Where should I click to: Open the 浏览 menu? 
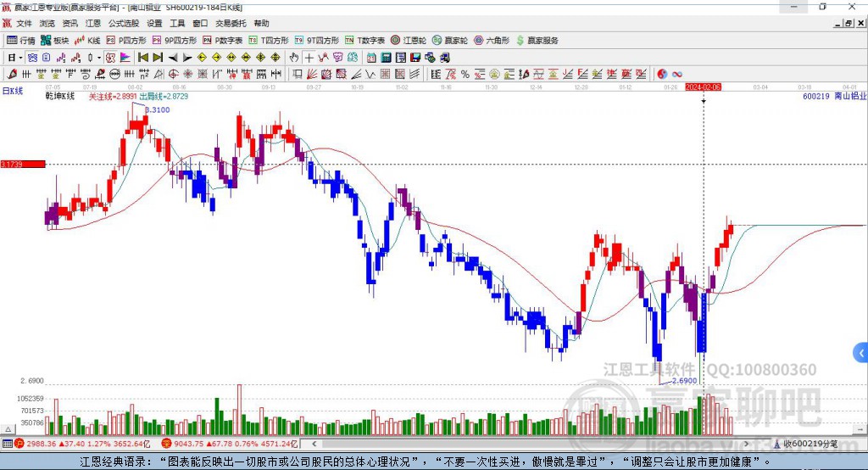click(47, 23)
